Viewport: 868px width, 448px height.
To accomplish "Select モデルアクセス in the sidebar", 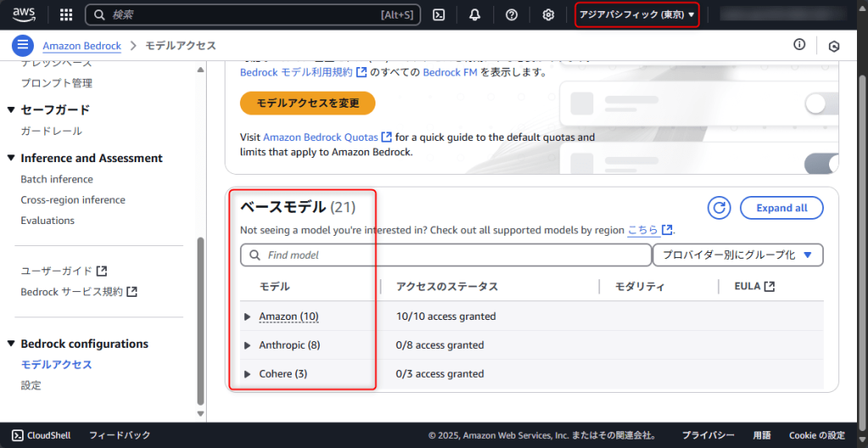I will click(x=57, y=364).
